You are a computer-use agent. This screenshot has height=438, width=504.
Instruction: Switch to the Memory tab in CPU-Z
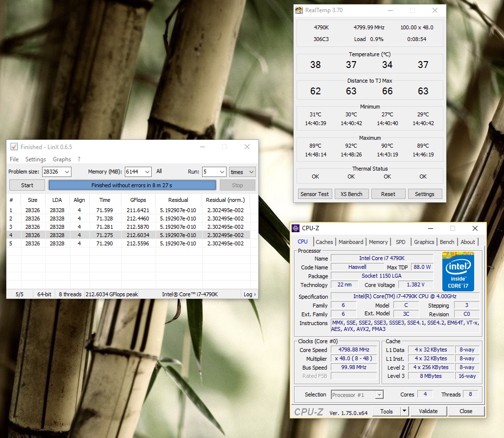point(378,242)
